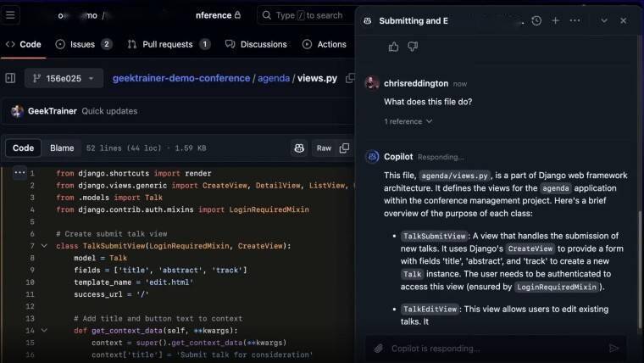Click the chat panel scrollbar
The height and width of the screenshot is (363, 644).
[639, 269]
